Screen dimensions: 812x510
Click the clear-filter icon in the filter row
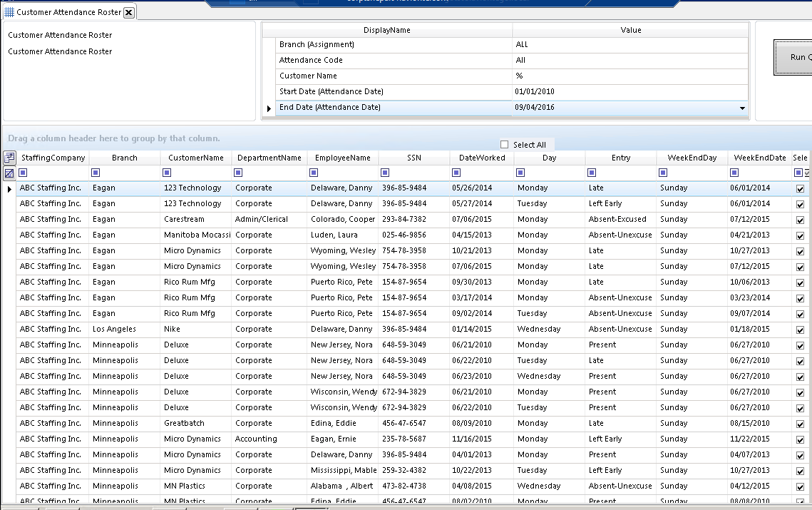(x=9, y=173)
